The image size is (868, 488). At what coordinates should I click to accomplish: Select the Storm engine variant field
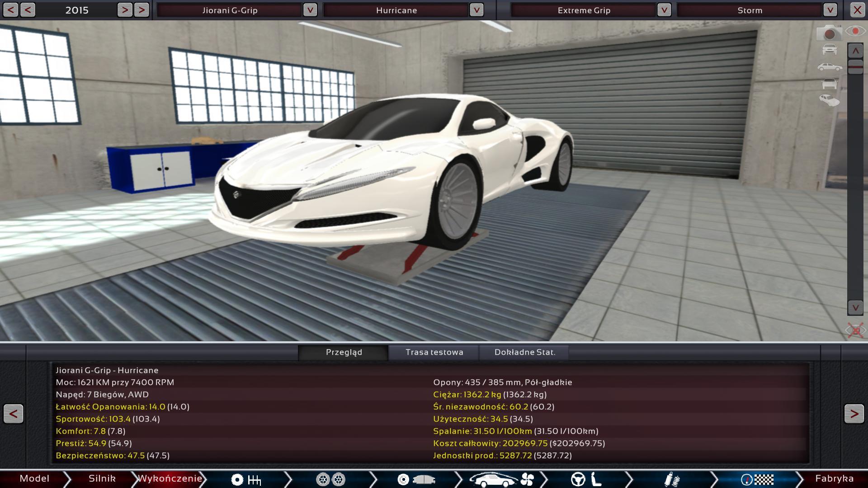(750, 10)
